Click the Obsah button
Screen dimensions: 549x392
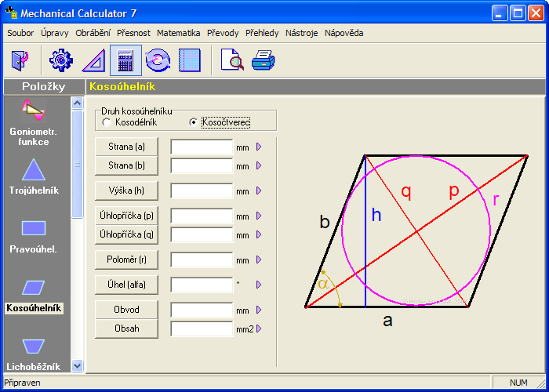point(126,328)
